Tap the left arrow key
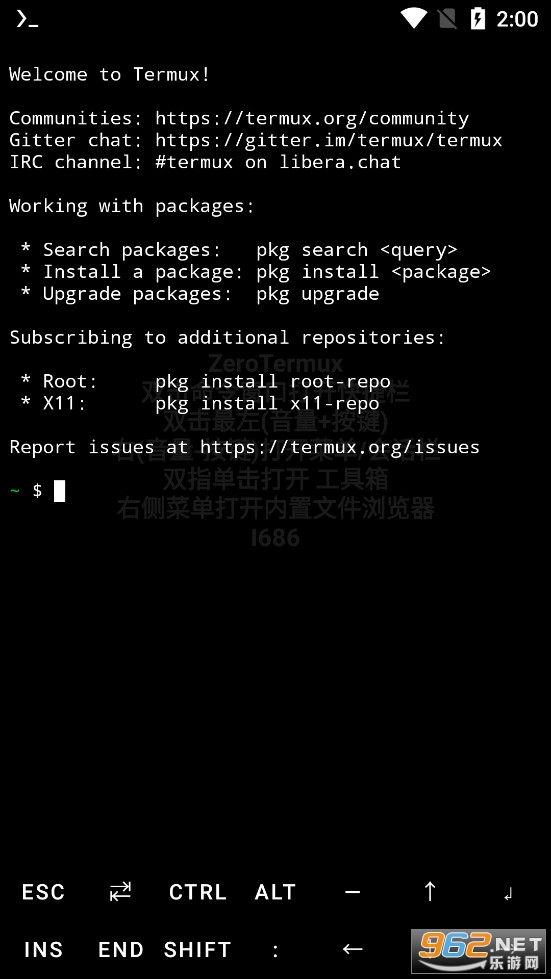 353,950
